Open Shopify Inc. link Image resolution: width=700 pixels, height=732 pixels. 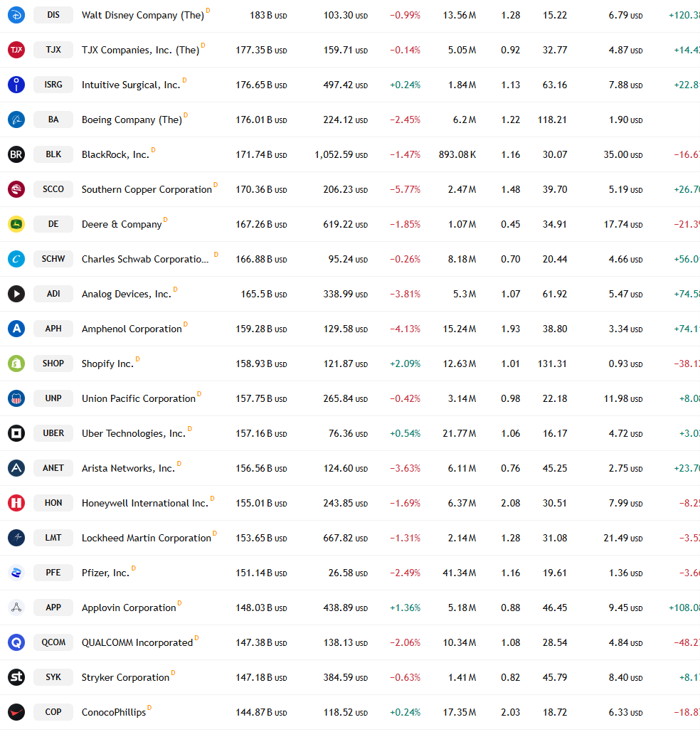pyautogui.click(x=107, y=364)
